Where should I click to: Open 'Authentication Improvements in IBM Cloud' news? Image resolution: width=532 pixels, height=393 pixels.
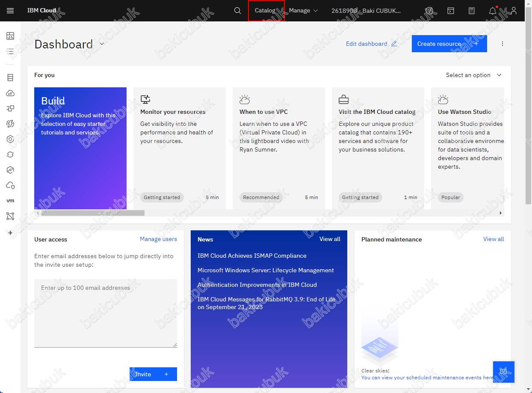[257, 285]
